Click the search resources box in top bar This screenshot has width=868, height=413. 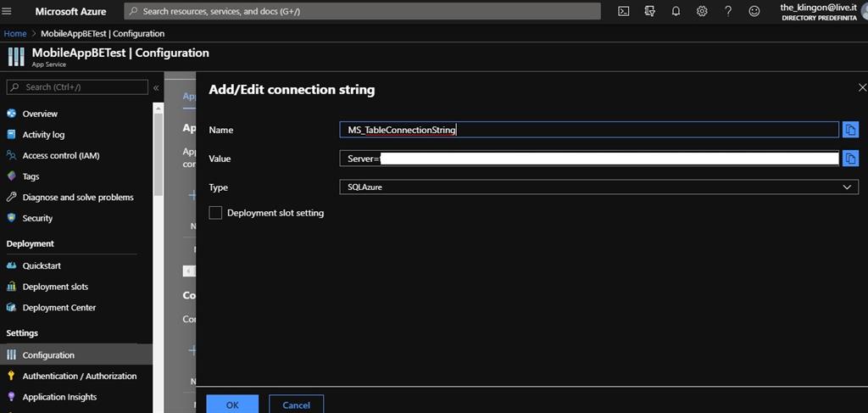[x=363, y=11]
